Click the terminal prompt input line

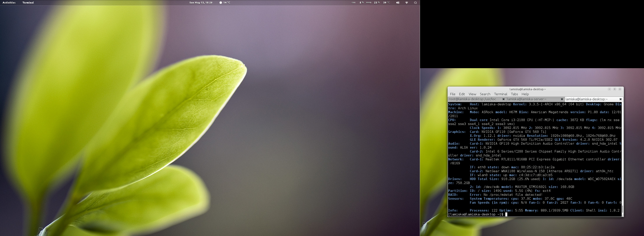[x=534, y=215]
